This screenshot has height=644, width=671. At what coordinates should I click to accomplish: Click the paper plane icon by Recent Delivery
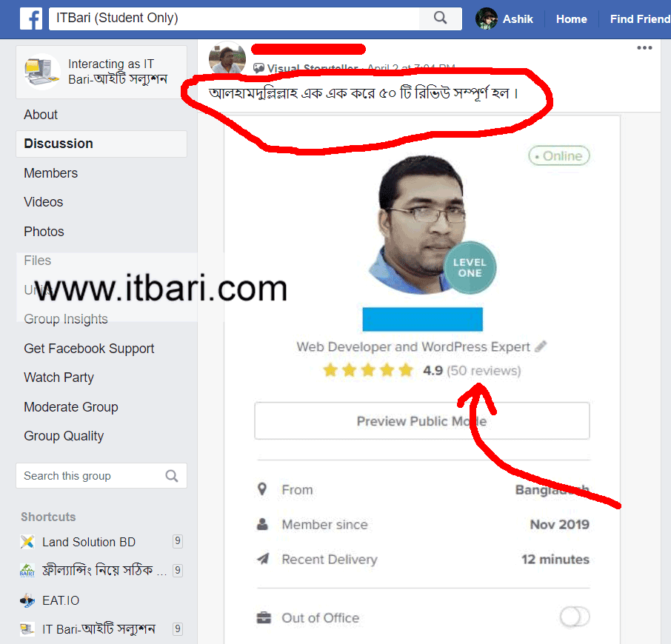click(263, 558)
